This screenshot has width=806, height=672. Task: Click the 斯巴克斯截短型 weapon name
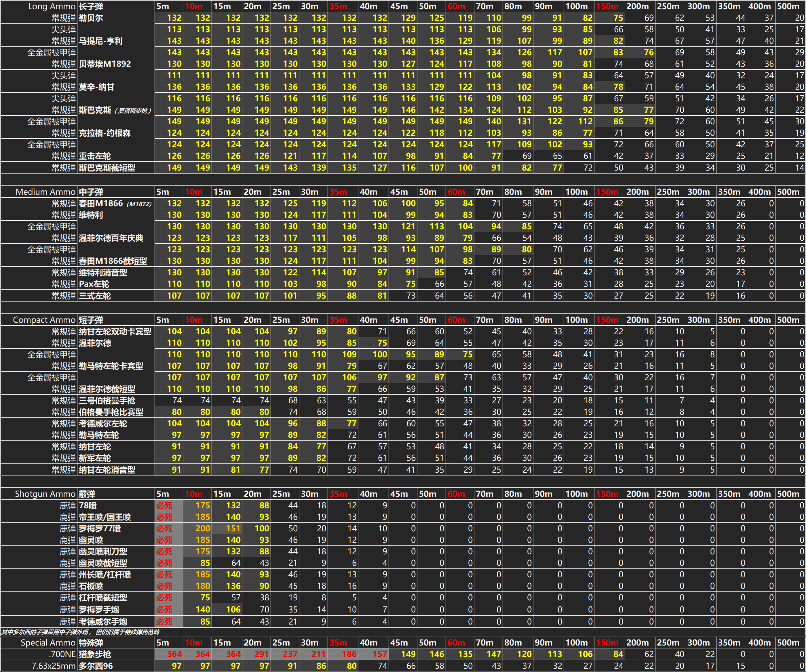point(107,168)
